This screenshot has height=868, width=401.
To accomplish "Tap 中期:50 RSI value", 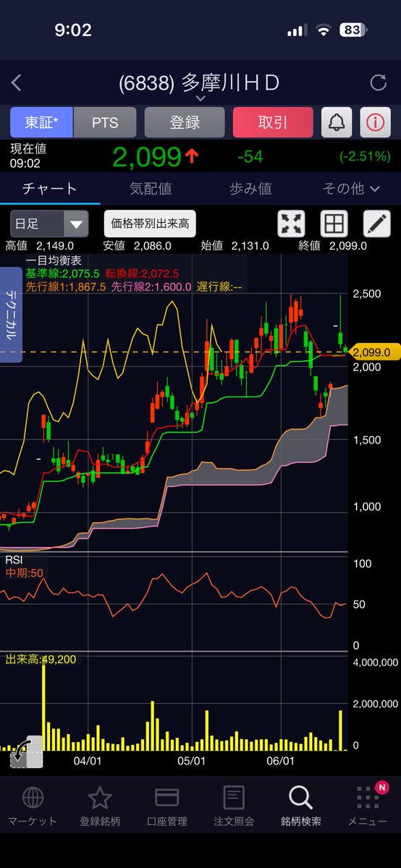I will pyautogui.click(x=26, y=573).
